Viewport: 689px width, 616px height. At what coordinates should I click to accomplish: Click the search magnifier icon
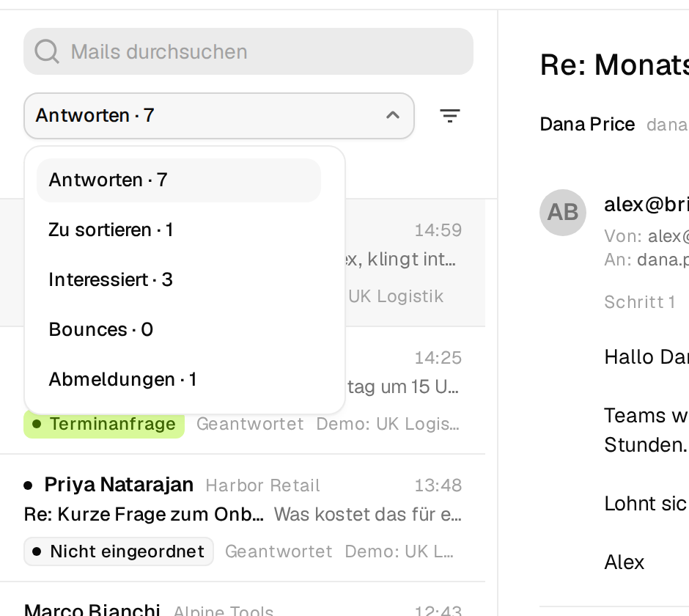(47, 51)
